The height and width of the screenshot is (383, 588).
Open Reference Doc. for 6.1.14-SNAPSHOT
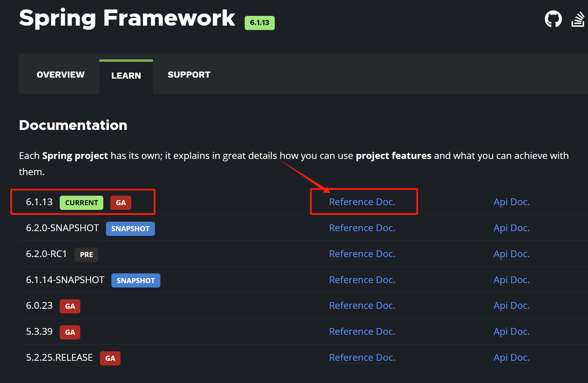click(362, 280)
